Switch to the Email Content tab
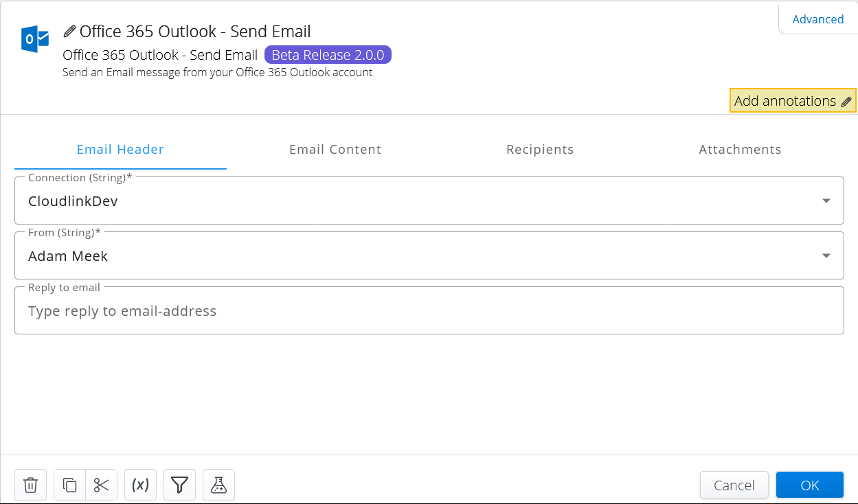The height and width of the screenshot is (504, 858). click(335, 149)
